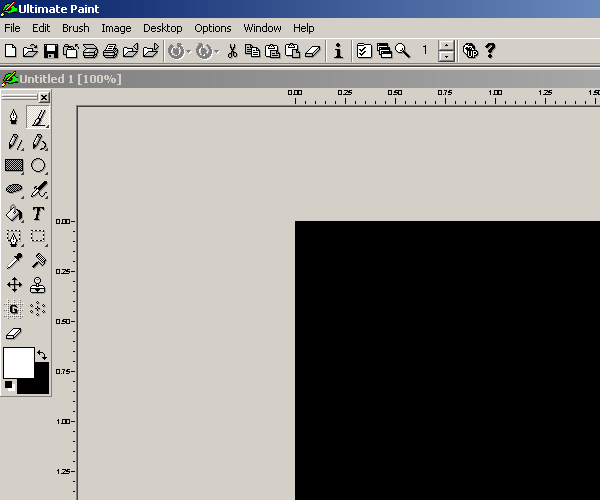
Task: Open the Desktop menu
Action: coord(163,28)
